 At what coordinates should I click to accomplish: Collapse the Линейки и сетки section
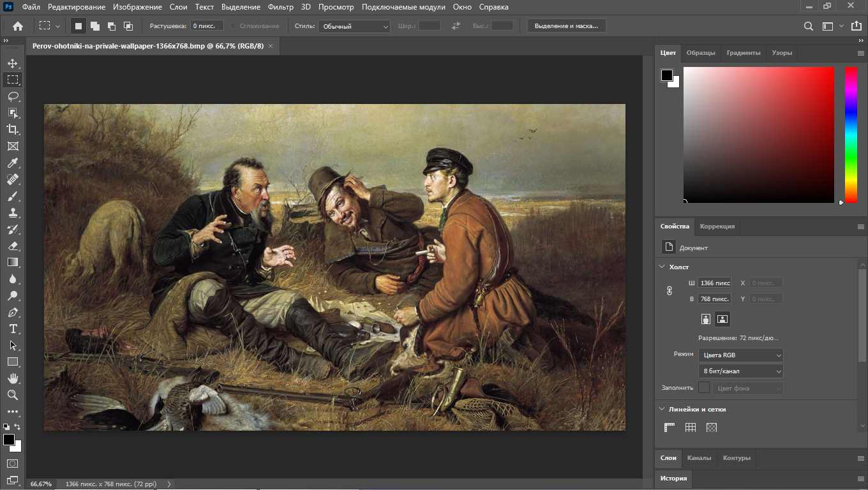click(661, 409)
